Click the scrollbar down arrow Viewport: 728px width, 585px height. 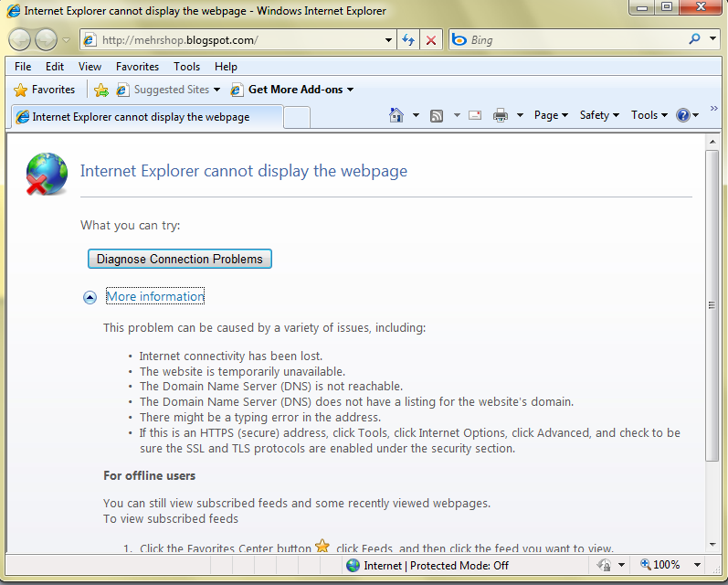(x=712, y=544)
